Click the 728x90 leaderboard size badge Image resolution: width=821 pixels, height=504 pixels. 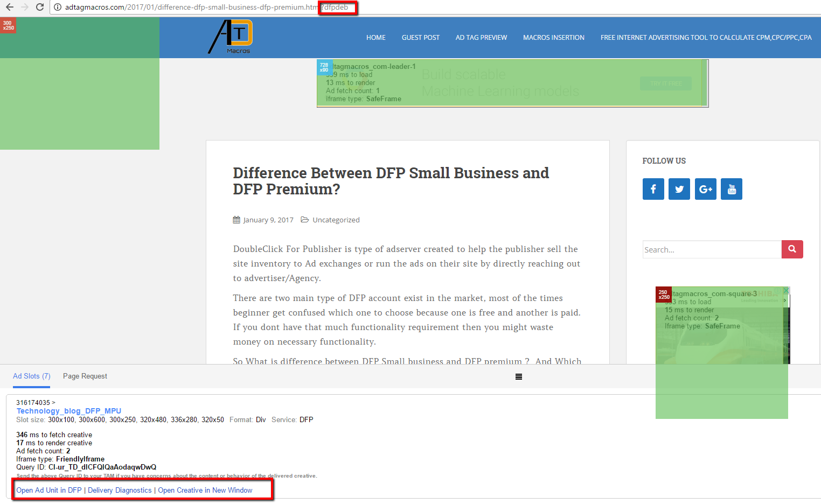click(x=324, y=67)
